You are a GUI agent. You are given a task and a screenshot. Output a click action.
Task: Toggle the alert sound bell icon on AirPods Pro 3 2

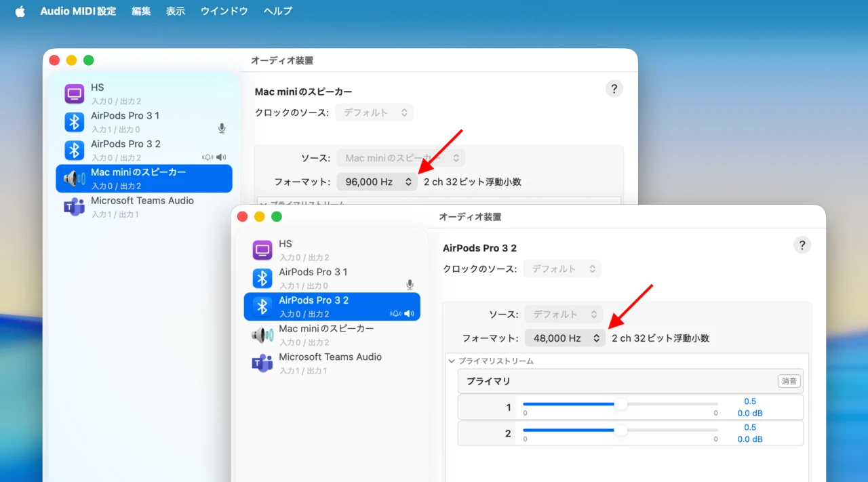(x=395, y=313)
